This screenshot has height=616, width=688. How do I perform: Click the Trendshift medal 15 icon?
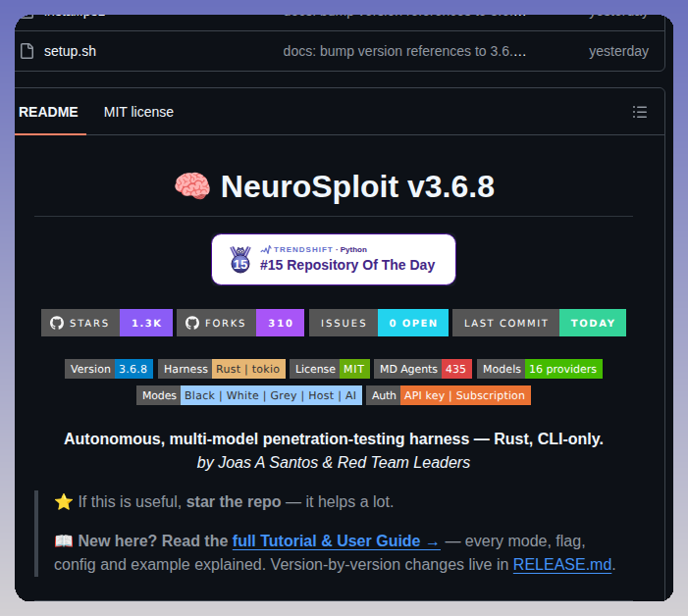click(240, 260)
